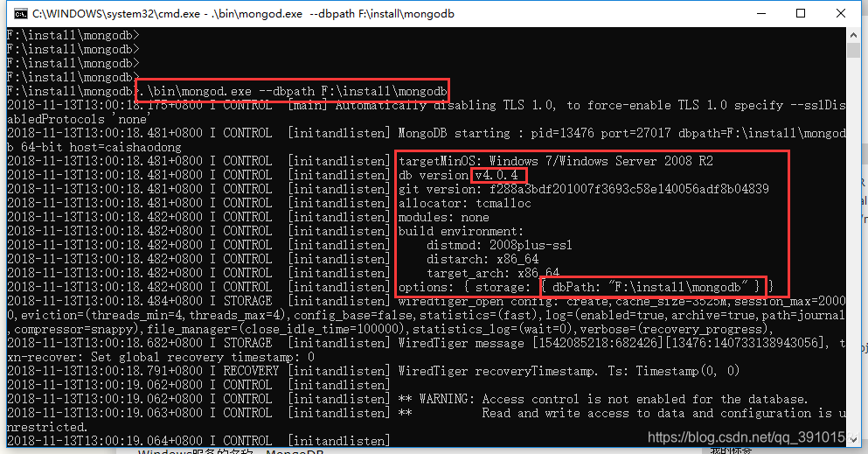Click the first F:\install\mongodb> prompt line
868x454 pixels.
click(73, 36)
